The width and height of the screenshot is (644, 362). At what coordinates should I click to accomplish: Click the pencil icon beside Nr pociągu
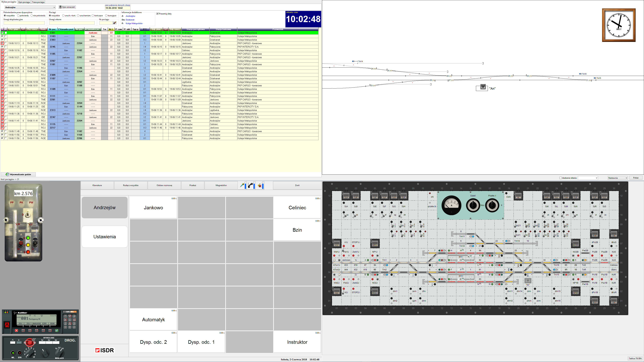115,23
